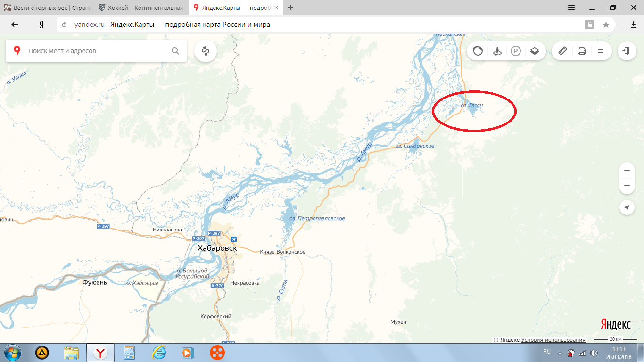Image resolution: width=644 pixels, height=362 pixels.
Task: Zoom in with the plus button
Action: [627, 171]
